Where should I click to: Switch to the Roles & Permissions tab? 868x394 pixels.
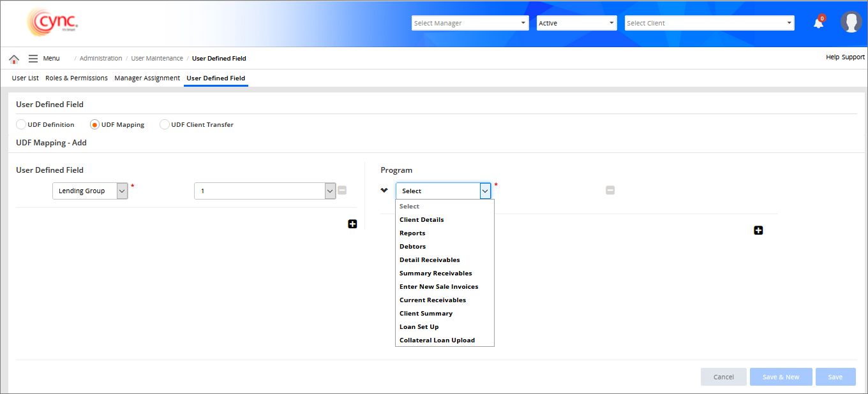point(77,78)
